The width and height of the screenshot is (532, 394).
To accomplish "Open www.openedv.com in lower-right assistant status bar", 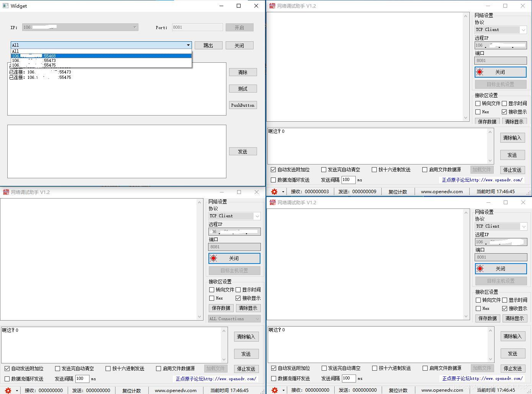I will [x=443, y=390].
